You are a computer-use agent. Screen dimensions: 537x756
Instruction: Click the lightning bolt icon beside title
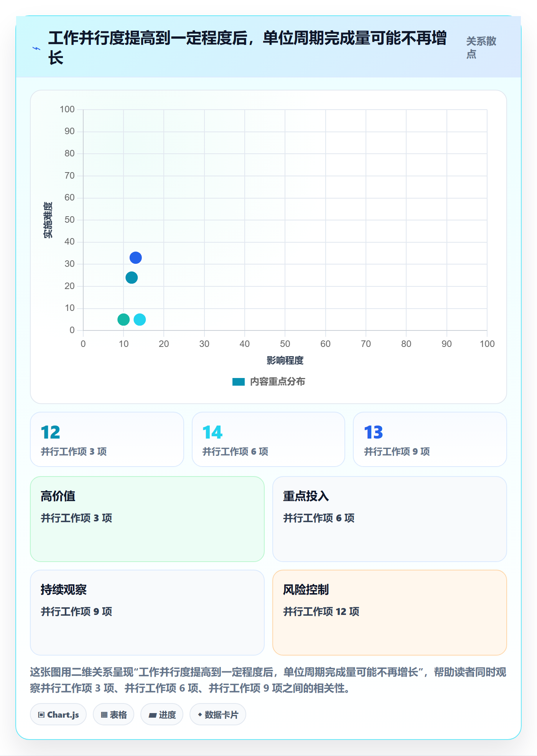(36, 48)
